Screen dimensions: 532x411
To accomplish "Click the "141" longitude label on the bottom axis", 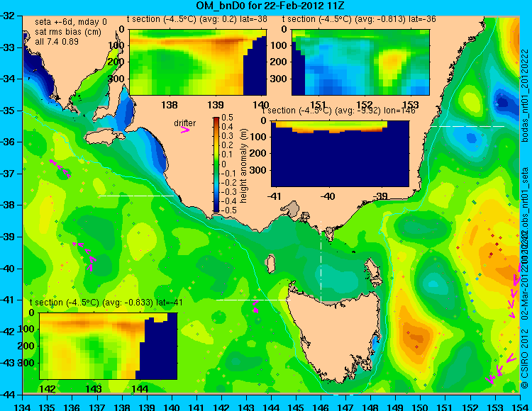I will click(x=196, y=407).
